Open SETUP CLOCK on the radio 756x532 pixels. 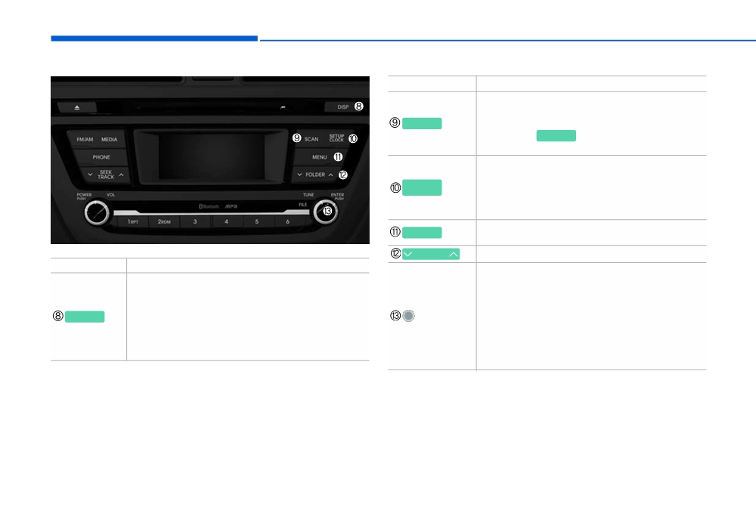coord(336,138)
